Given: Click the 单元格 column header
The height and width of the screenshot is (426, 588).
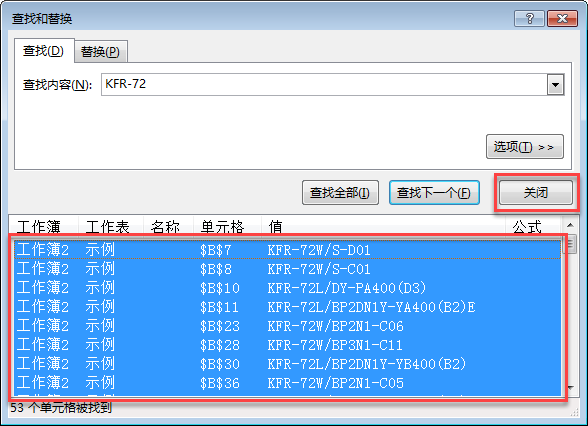Looking at the screenshot, I should click(x=227, y=226).
